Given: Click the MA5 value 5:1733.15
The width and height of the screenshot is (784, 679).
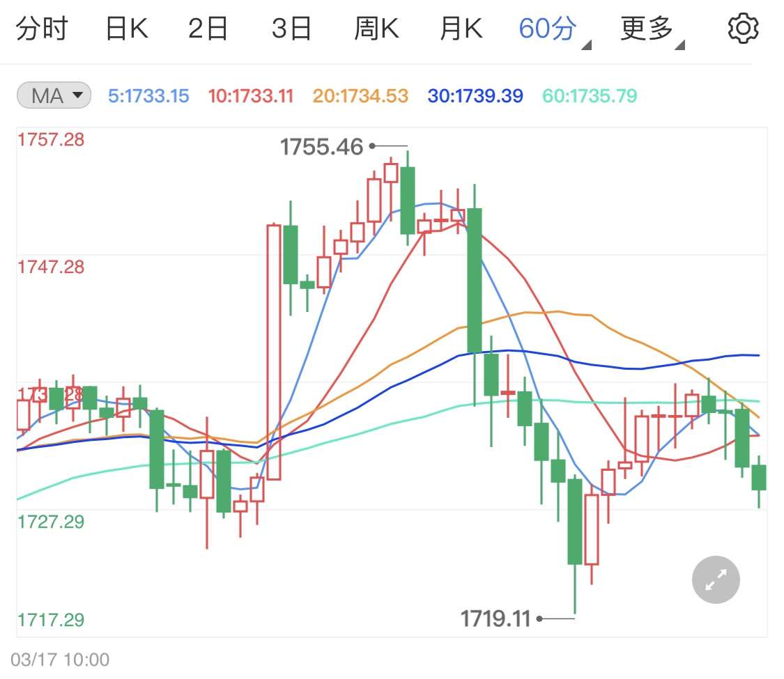Looking at the screenshot, I should click(148, 95).
